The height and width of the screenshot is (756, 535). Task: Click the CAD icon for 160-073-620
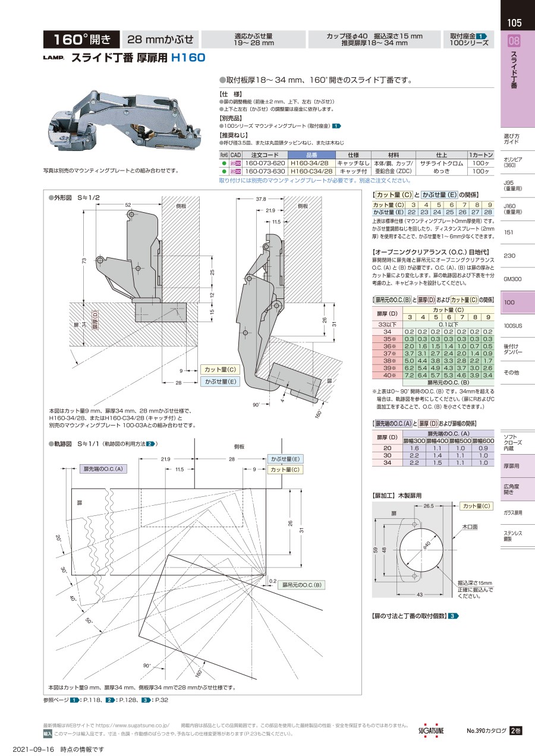[x=235, y=162]
